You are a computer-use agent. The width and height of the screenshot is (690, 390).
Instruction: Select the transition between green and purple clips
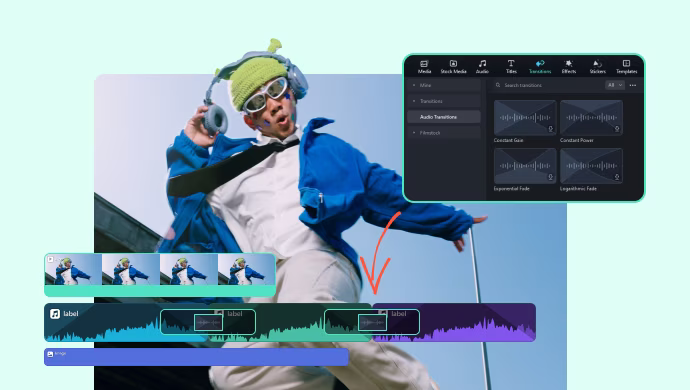click(x=372, y=322)
